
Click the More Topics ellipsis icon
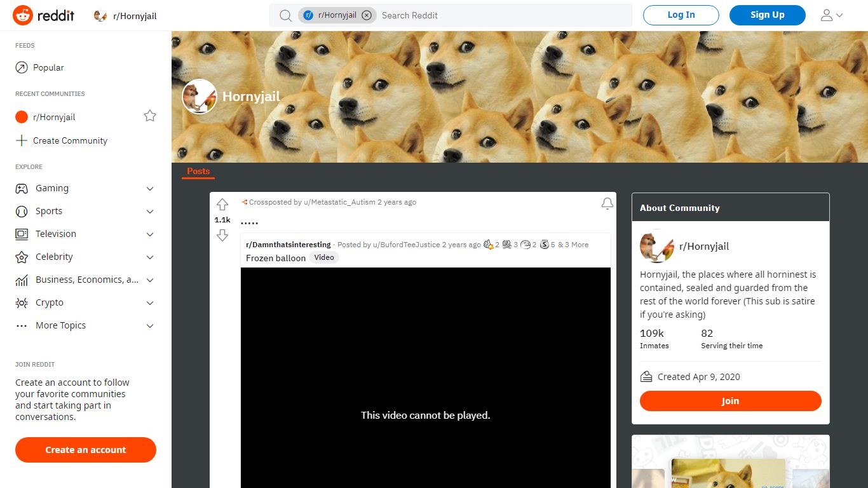click(x=22, y=325)
